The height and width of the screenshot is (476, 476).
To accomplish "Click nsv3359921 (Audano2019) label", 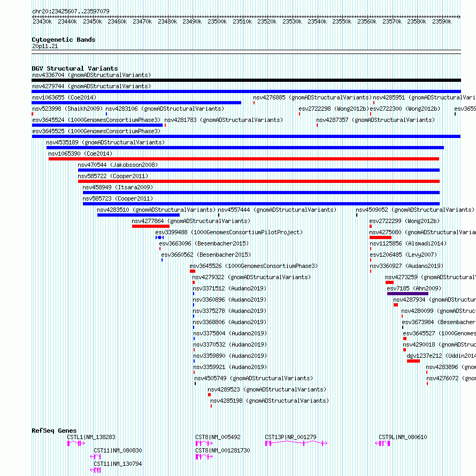I will click(230, 367).
